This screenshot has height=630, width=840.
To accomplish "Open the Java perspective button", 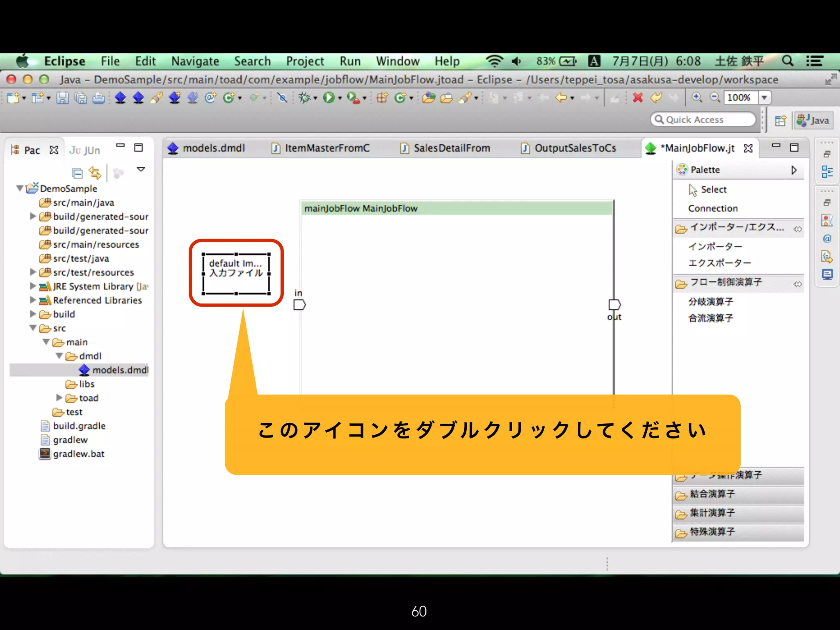I will pyautogui.click(x=813, y=120).
